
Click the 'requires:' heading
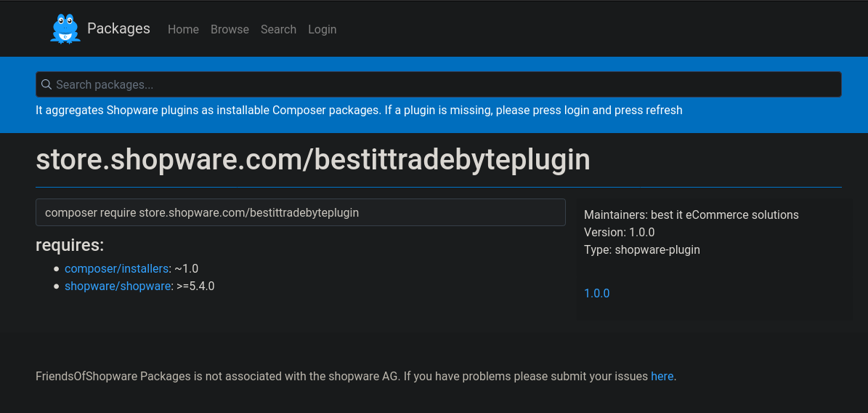coord(70,244)
